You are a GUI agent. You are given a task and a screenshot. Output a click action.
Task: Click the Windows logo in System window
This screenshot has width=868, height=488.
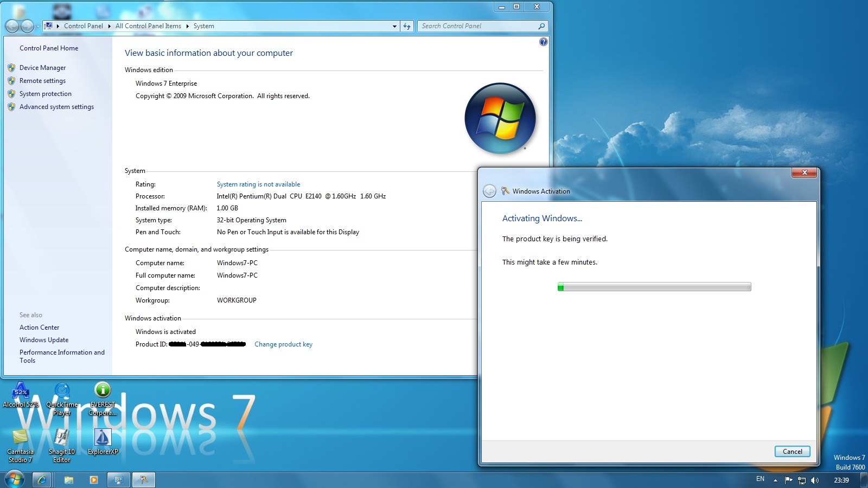tap(500, 118)
